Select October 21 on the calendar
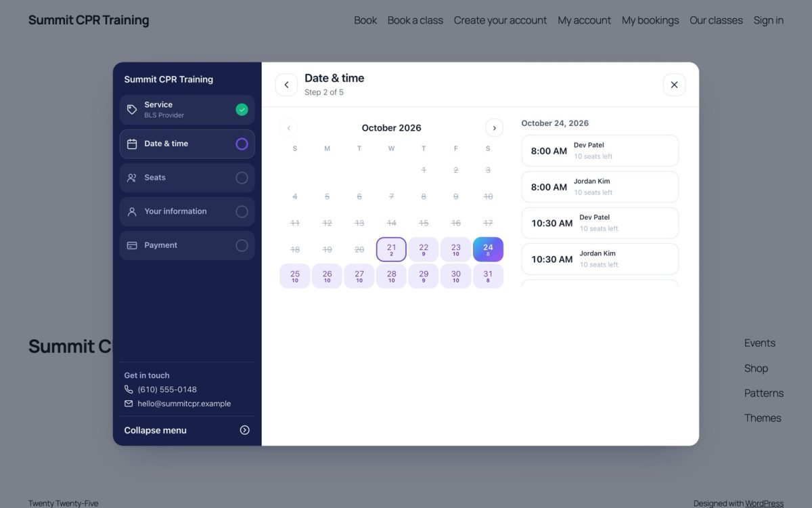Screen dimensions: 812x508 (x=391, y=249)
